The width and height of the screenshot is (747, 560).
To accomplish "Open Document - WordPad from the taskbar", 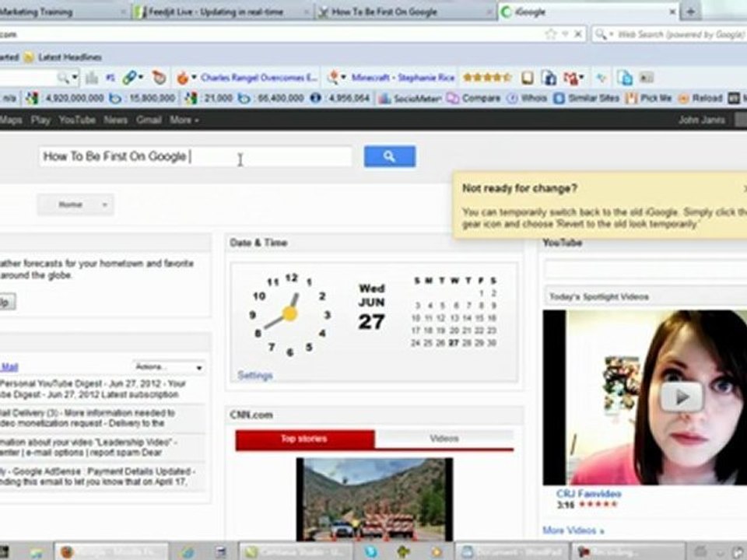I will [512, 551].
